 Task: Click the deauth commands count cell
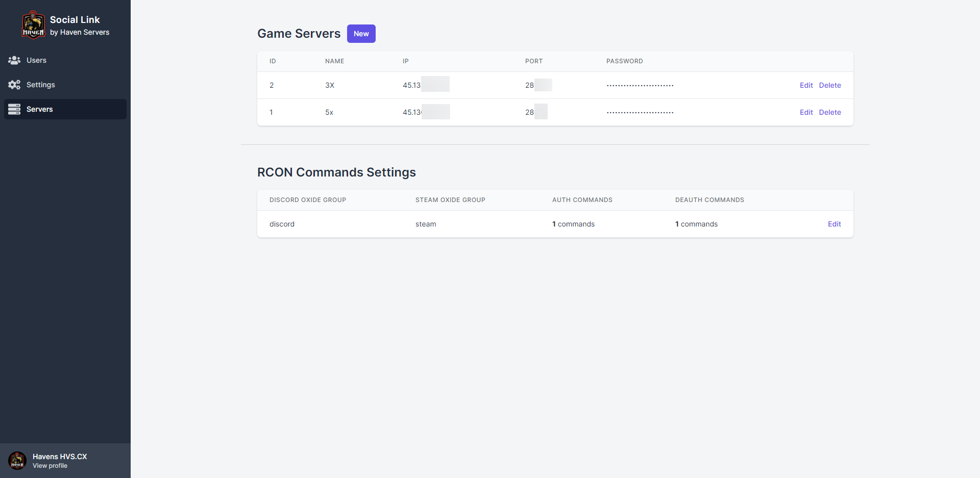tap(696, 224)
